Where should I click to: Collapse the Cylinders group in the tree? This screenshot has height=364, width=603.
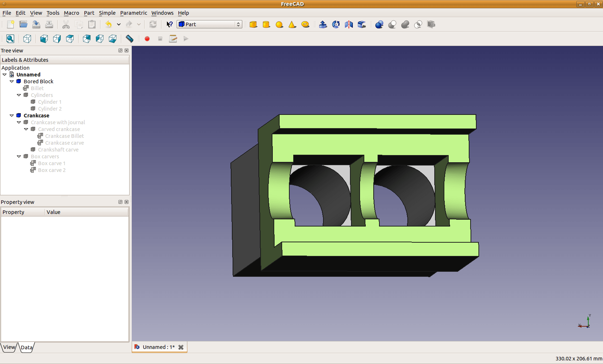(19, 95)
